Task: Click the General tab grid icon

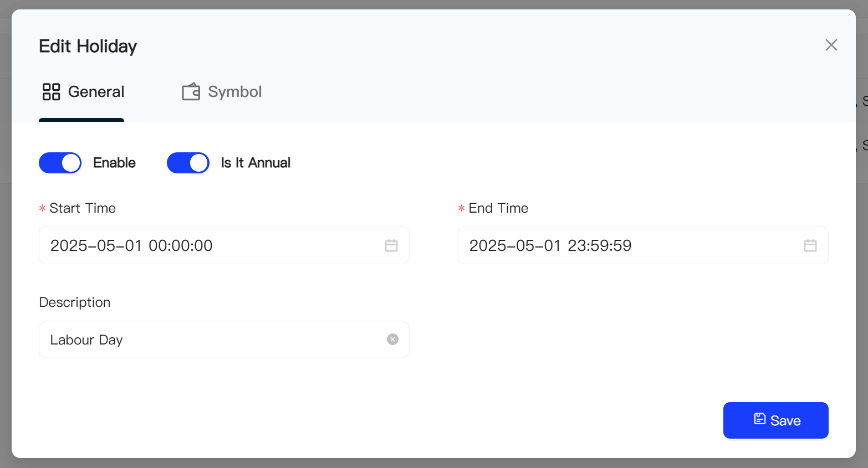Action: tap(52, 92)
